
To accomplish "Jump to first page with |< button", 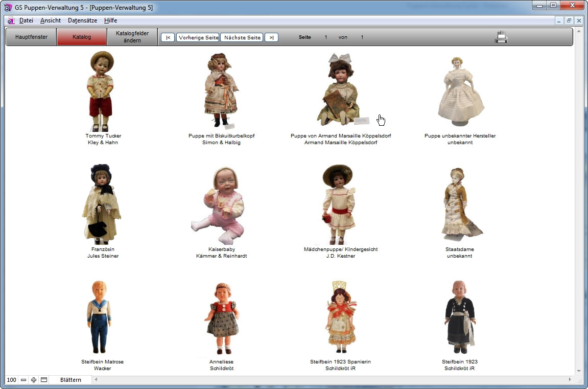I will pyautogui.click(x=168, y=37).
